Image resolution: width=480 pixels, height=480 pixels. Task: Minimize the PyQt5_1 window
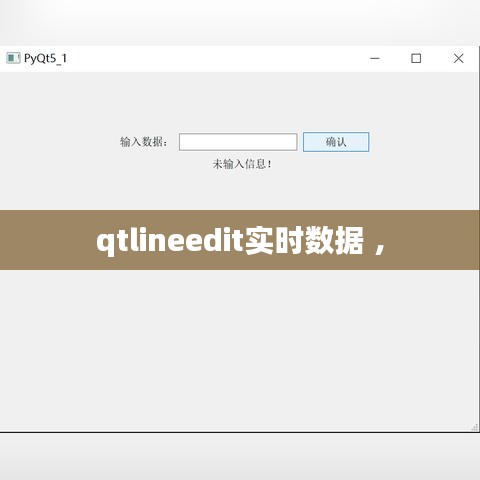pos(375,58)
